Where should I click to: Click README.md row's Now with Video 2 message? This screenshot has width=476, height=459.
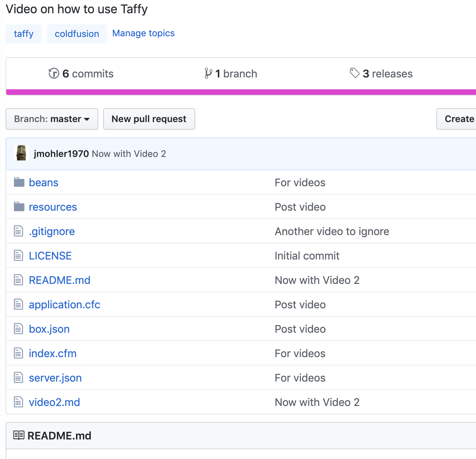[317, 280]
